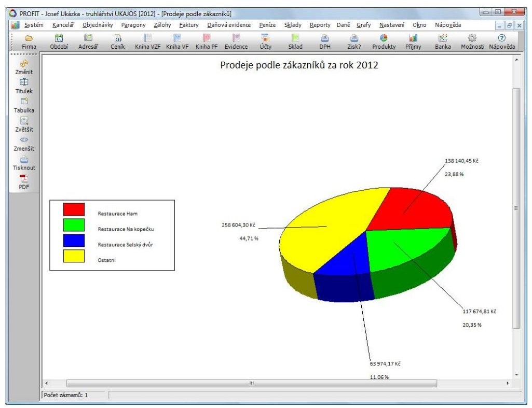
Task: Click the scroll down arrow
Action: (x=516, y=374)
